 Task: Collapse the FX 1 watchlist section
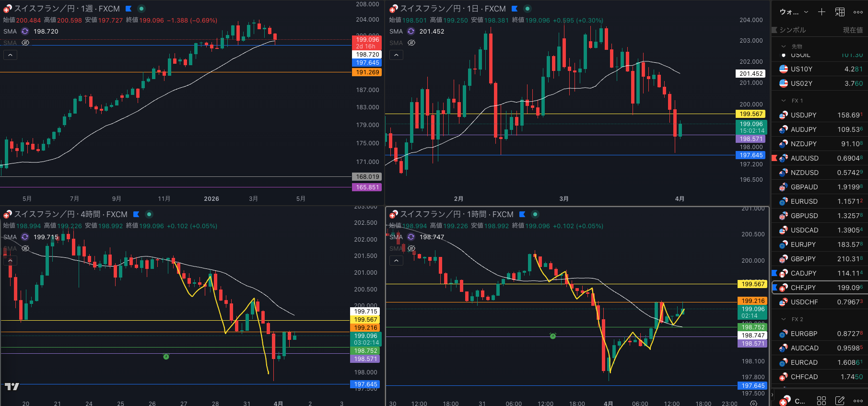coord(784,101)
